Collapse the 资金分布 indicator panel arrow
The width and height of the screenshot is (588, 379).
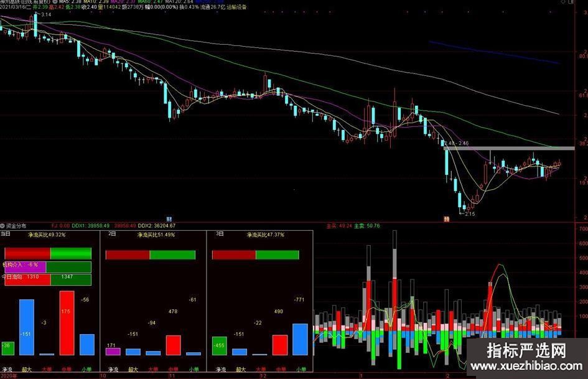[3, 225]
